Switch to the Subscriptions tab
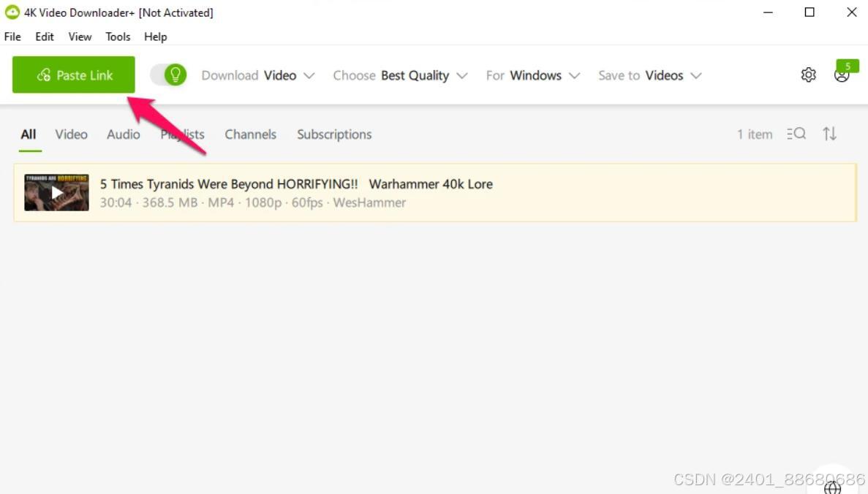This screenshot has width=868, height=494. pyautogui.click(x=334, y=134)
